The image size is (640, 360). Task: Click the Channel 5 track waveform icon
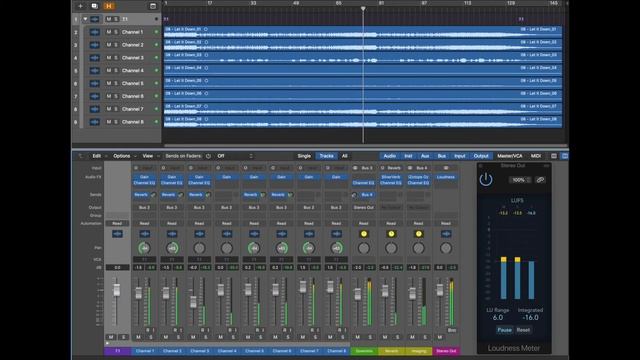point(94,83)
